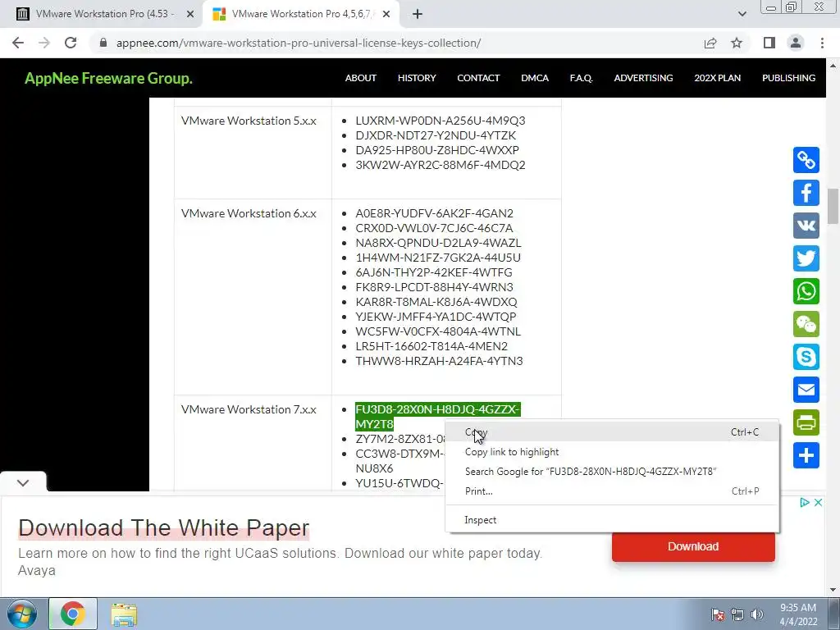Viewport: 840px width, 630px height.
Task: Click key A0E8R-YUDFV-6AK2F-4GAN2
Action: [x=435, y=213]
